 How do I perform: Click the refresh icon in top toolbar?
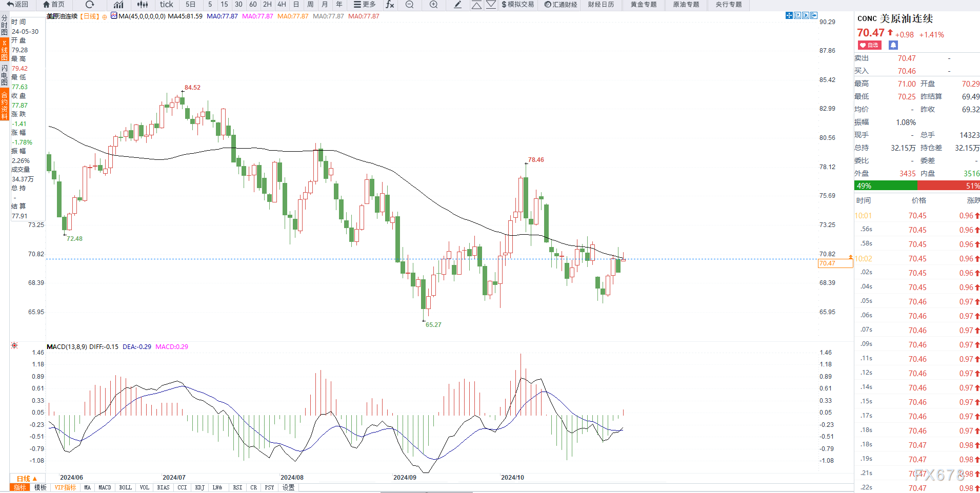click(x=90, y=5)
